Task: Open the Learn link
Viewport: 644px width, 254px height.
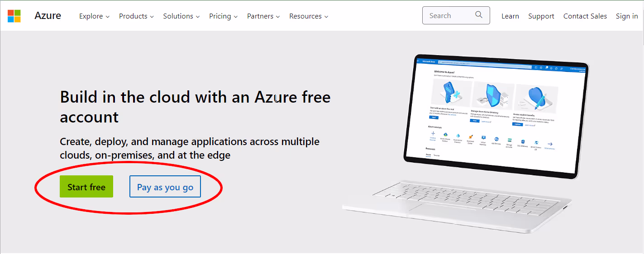Action: coord(510,16)
